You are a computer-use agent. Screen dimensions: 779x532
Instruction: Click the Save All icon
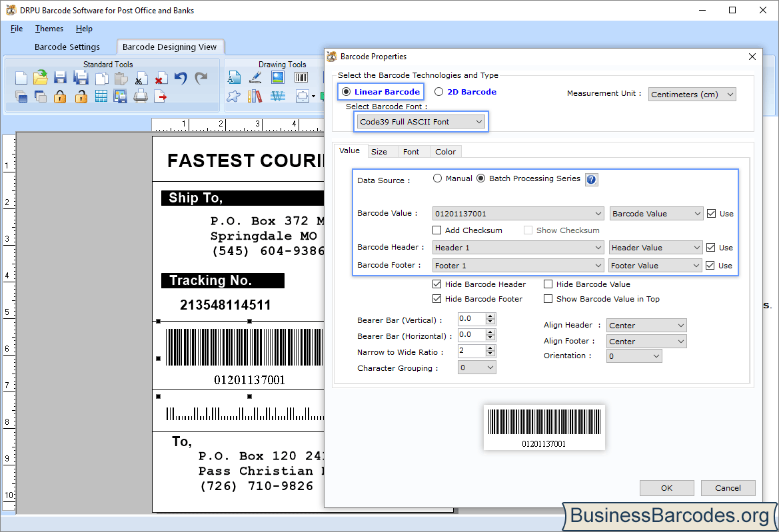81,78
